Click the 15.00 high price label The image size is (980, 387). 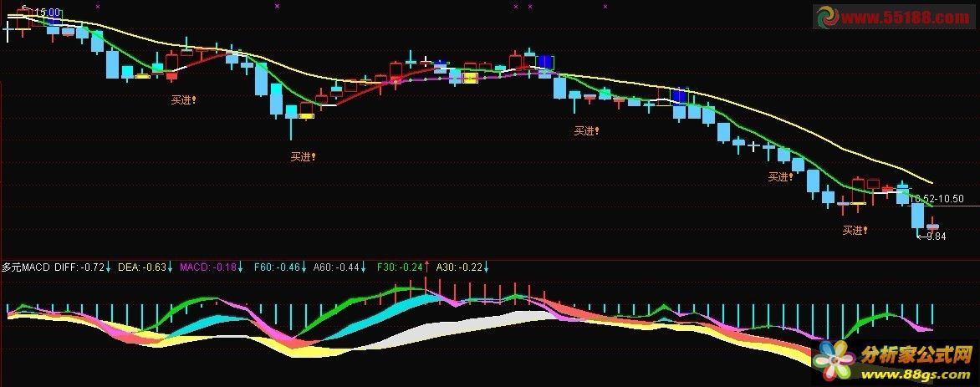(x=48, y=12)
